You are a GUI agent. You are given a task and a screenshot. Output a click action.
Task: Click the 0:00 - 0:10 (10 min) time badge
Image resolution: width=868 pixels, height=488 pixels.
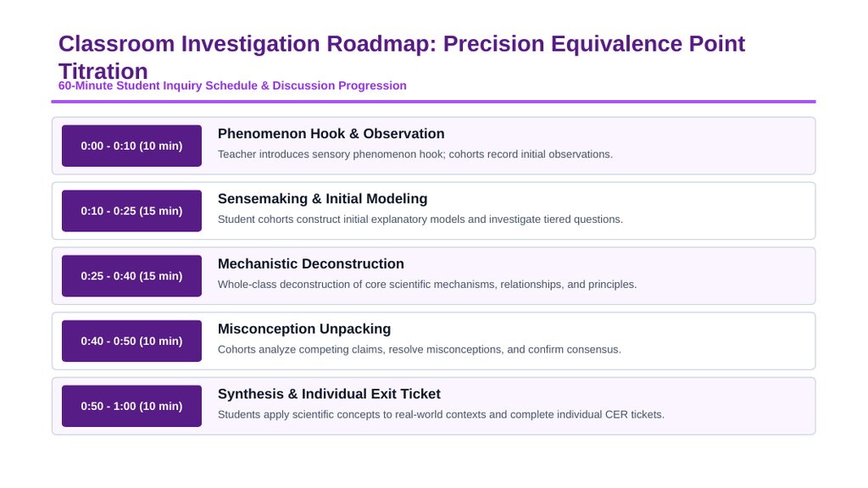tap(131, 146)
